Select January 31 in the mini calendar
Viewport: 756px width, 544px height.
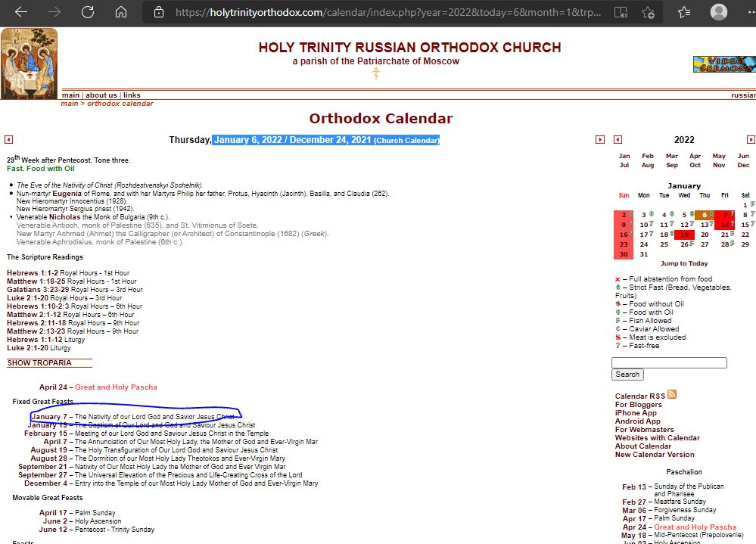(x=644, y=254)
